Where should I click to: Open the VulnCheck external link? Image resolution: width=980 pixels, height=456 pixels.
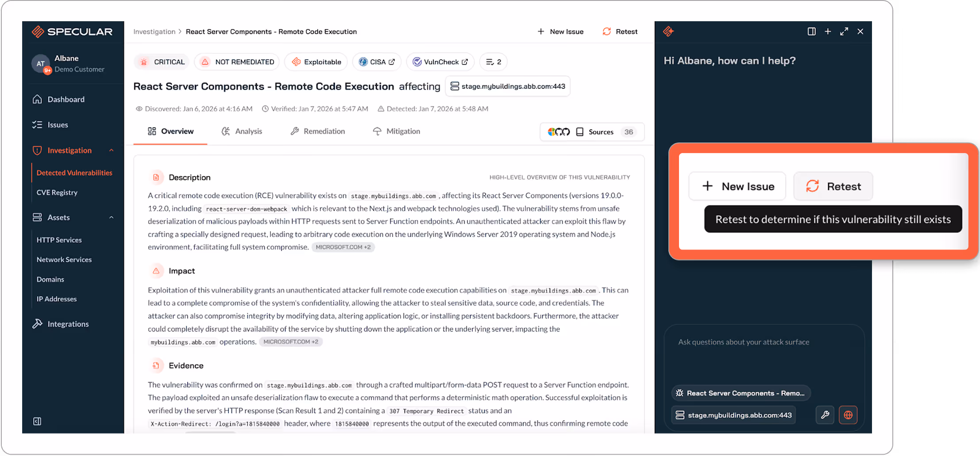(440, 62)
